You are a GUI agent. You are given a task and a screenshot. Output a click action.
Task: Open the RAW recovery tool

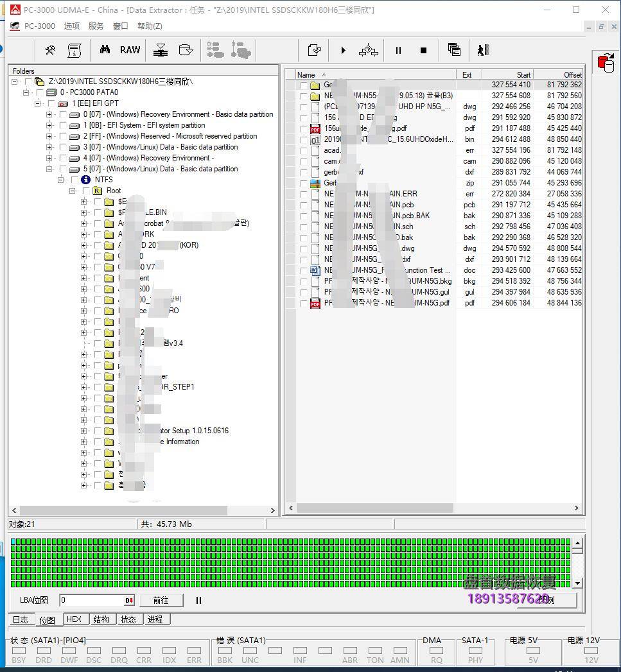pyautogui.click(x=130, y=50)
